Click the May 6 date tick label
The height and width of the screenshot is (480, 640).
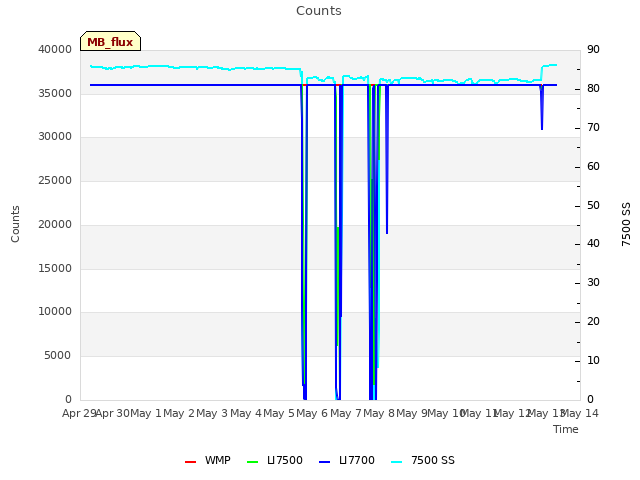(x=312, y=413)
